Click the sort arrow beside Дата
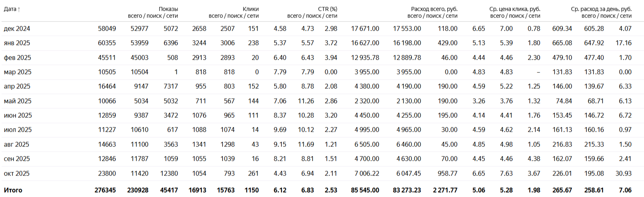The image size is (644, 197). [x=19, y=9]
